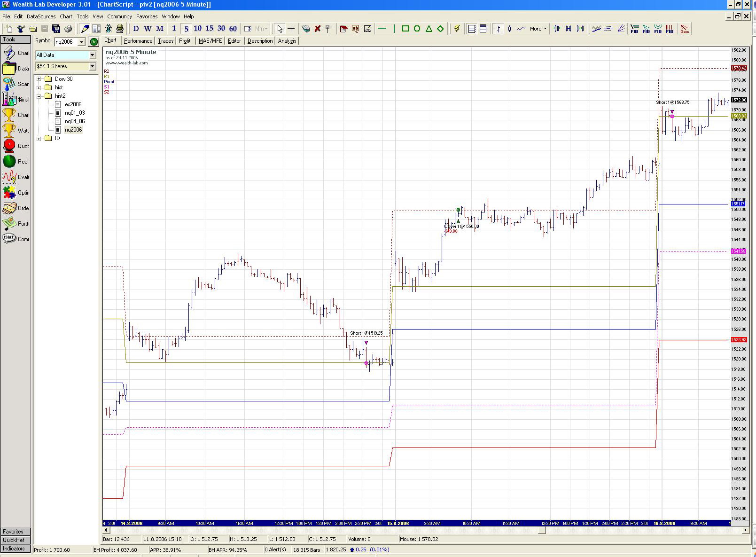
Task: Click the chart horizontal scrollbar thumb
Action: pos(542,530)
